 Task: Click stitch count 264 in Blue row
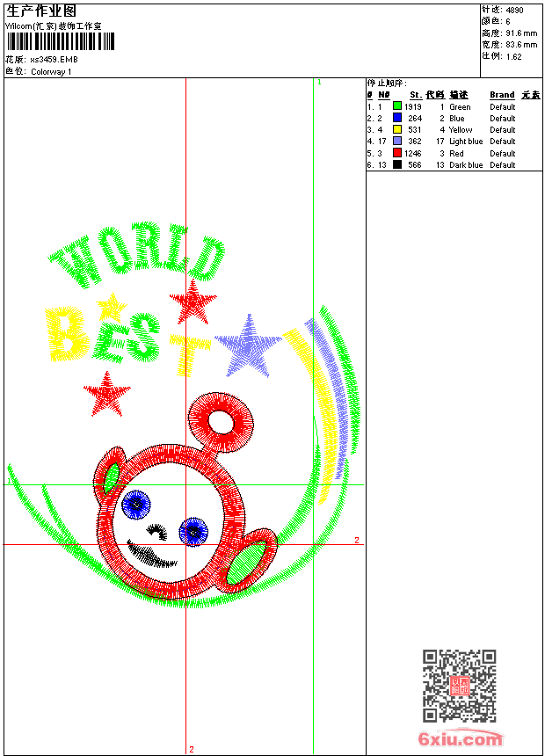click(415, 118)
